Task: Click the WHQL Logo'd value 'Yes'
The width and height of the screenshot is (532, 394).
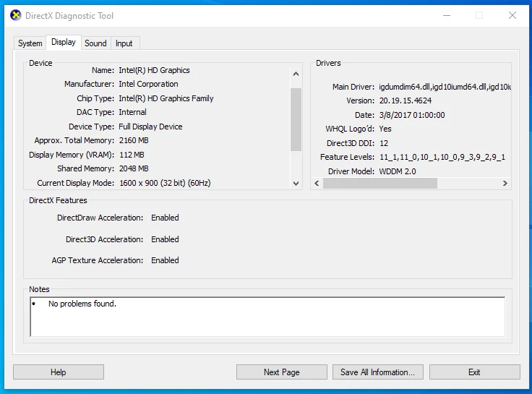Action: click(x=385, y=129)
